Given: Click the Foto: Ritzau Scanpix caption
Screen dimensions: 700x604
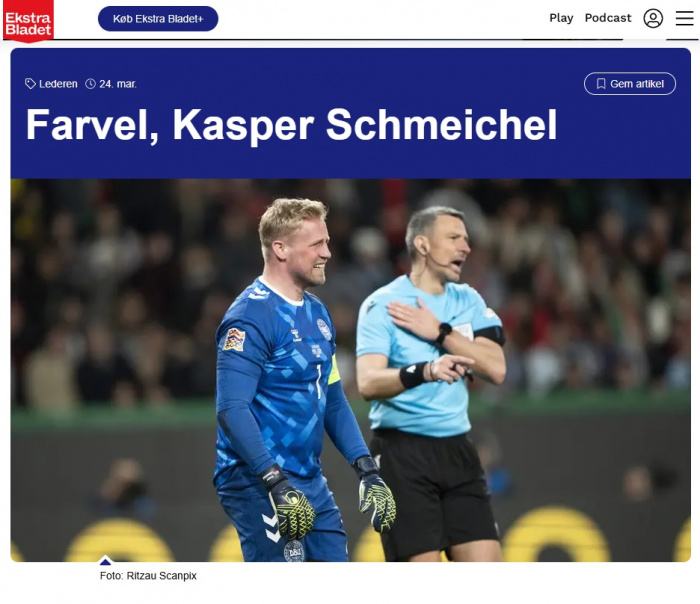Looking at the screenshot, I should click(x=148, y=575).
